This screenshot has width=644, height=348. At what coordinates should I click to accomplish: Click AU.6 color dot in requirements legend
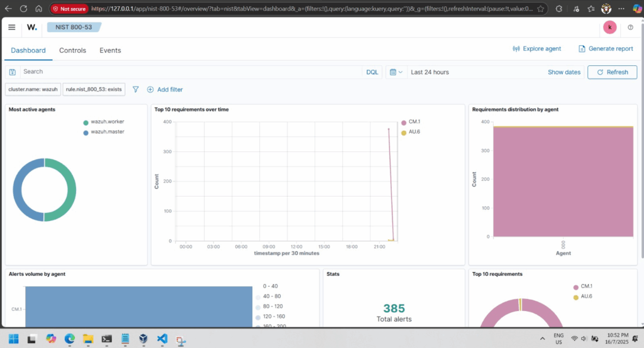pyautogui.click(x=575, y=296)
